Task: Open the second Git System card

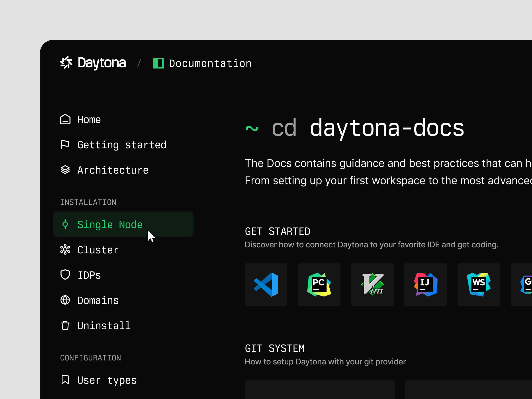Action: (469, 390)
